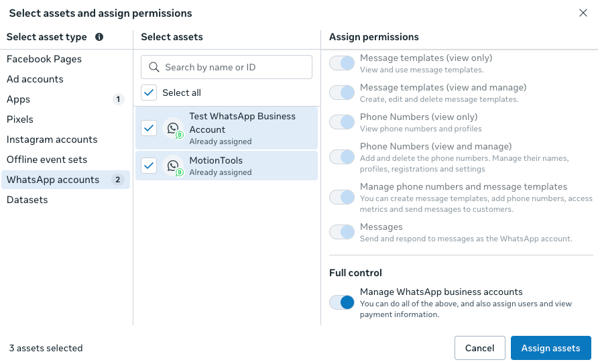Viewport: 598px width, 364px height.
Task: Toggle Phone Numbers (view and manage) switch
Action: tap(342, 157)
